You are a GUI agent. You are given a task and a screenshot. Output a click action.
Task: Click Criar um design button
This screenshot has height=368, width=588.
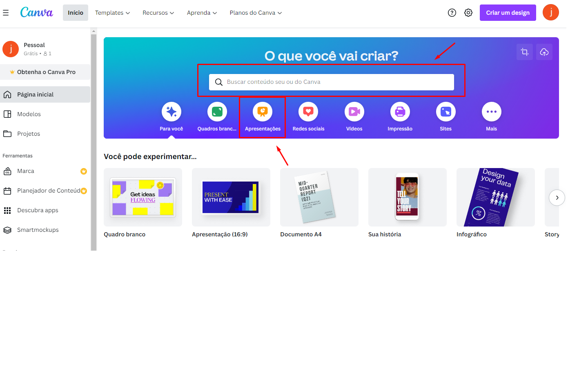tap(508, 13)
